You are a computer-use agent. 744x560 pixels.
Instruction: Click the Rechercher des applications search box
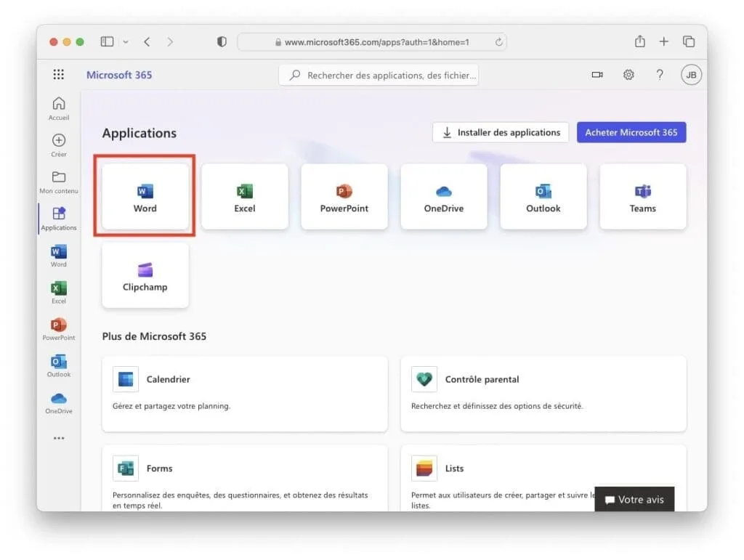(379, 75)
